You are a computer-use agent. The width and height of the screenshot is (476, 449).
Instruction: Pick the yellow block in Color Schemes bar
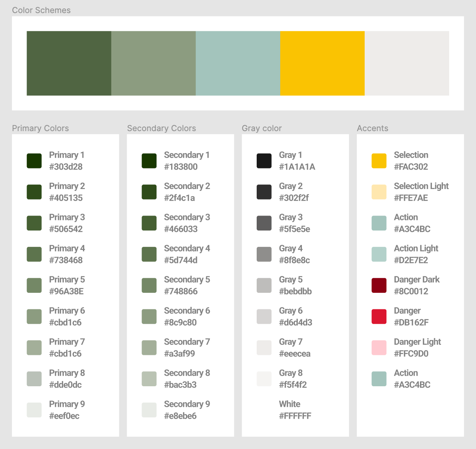click(x=322, y=63)
